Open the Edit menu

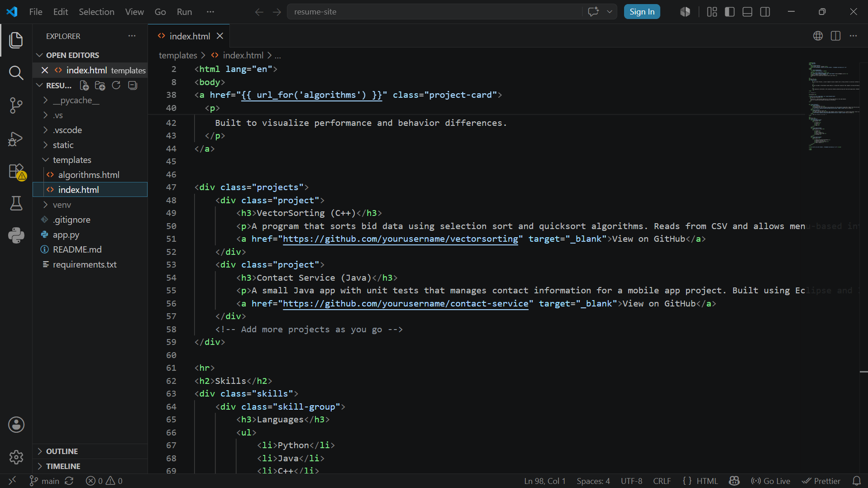[61, 12]
